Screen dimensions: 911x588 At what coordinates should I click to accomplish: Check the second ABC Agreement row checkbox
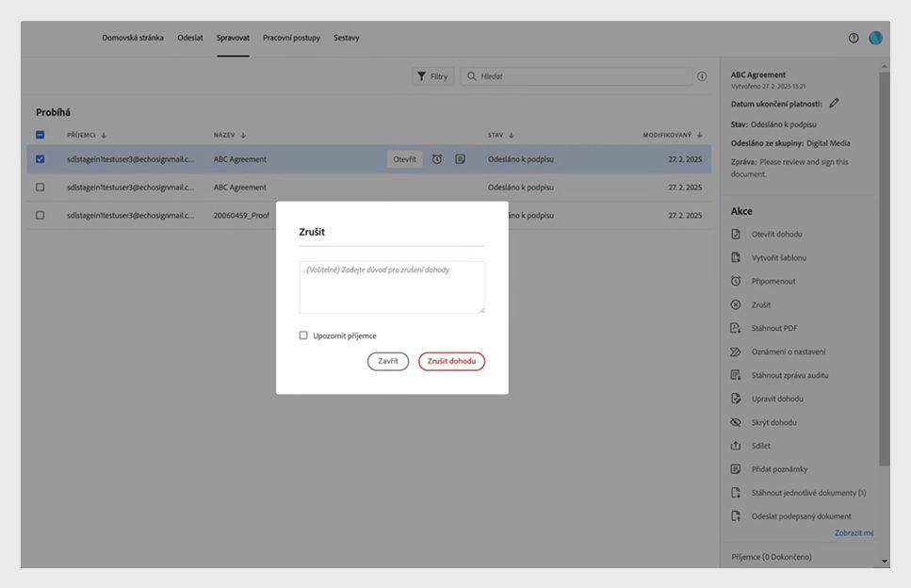tap(41, 188)
